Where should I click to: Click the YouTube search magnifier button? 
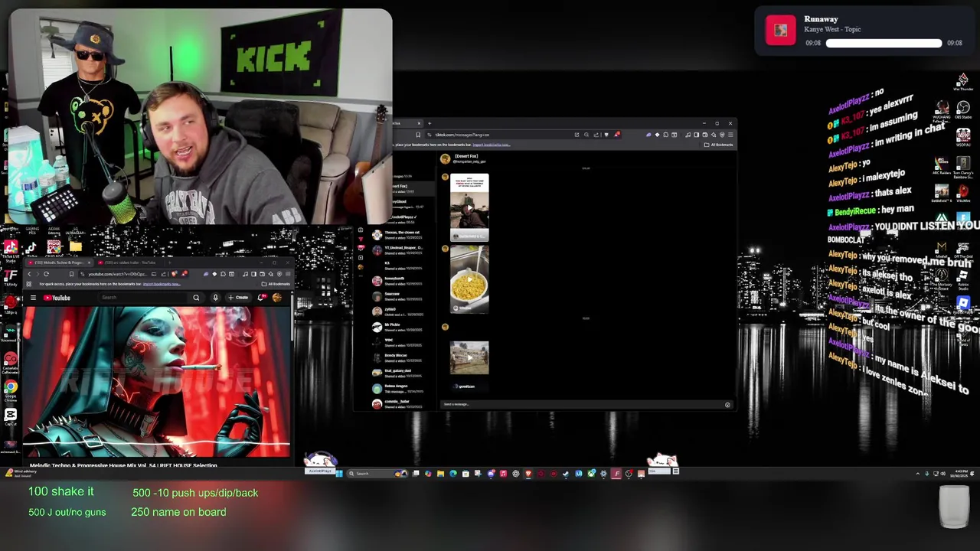click(196, 298)
